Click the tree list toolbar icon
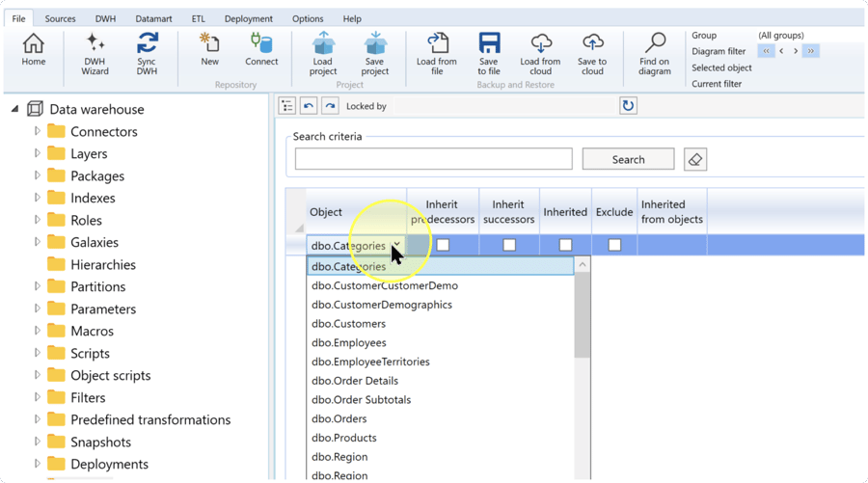This screenshot has width=868, height=483. coord(287,106)
